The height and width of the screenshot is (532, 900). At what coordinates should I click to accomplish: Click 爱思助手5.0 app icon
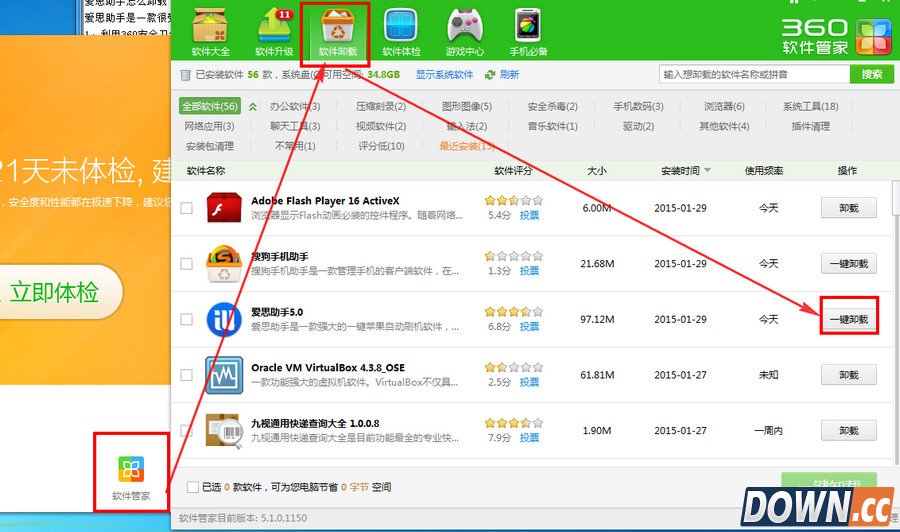pos(224,319)
